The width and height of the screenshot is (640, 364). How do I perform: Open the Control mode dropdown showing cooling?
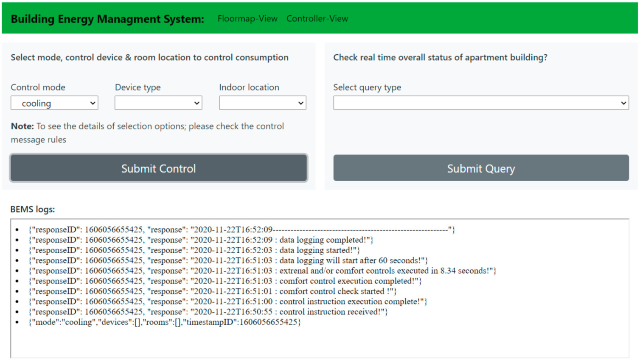coord(54,103)
